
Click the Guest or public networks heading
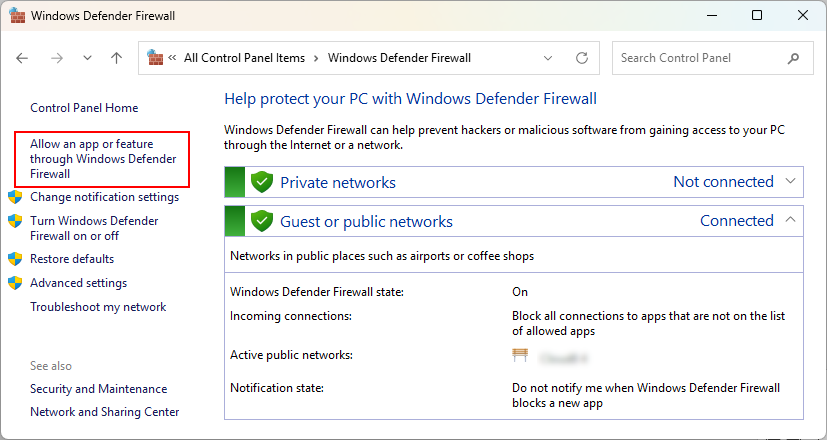coord(366,221)
